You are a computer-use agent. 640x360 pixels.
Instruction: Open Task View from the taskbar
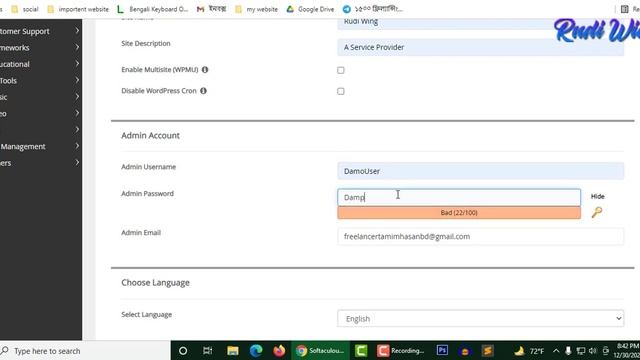point(207,351)
